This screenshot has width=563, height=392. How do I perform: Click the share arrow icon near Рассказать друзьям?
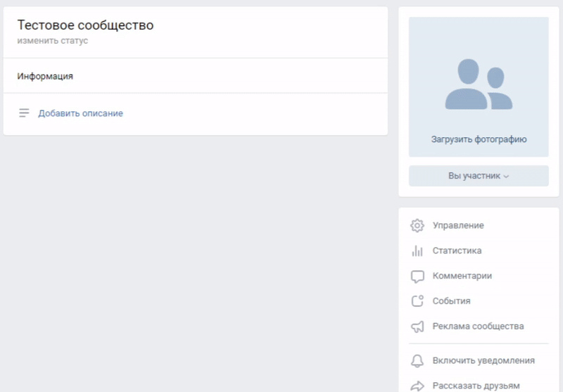pos(417,386)
